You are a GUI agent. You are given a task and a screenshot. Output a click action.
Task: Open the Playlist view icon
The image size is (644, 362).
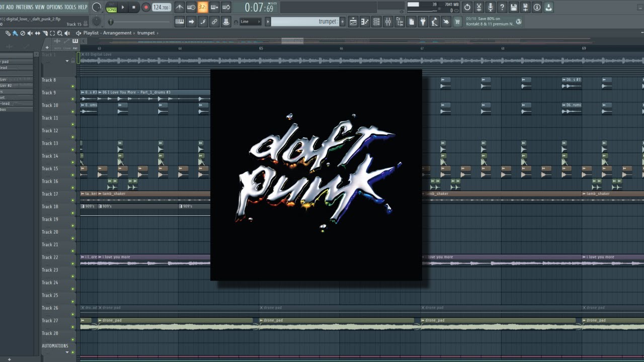pyautogui.click(x=353, y=22)
